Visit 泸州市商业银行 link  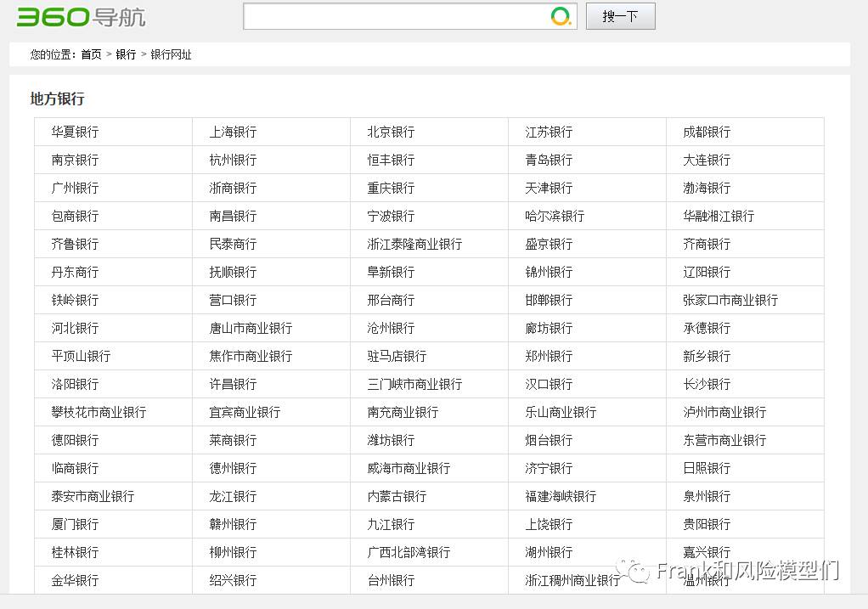724,412
